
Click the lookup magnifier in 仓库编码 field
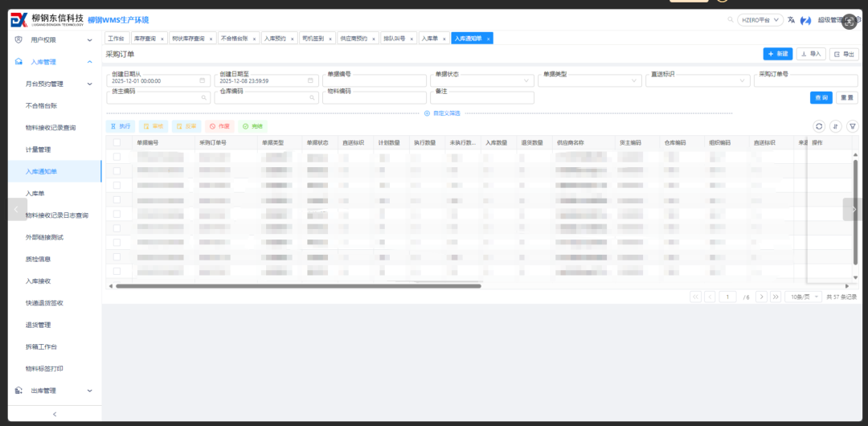[312, 97]
